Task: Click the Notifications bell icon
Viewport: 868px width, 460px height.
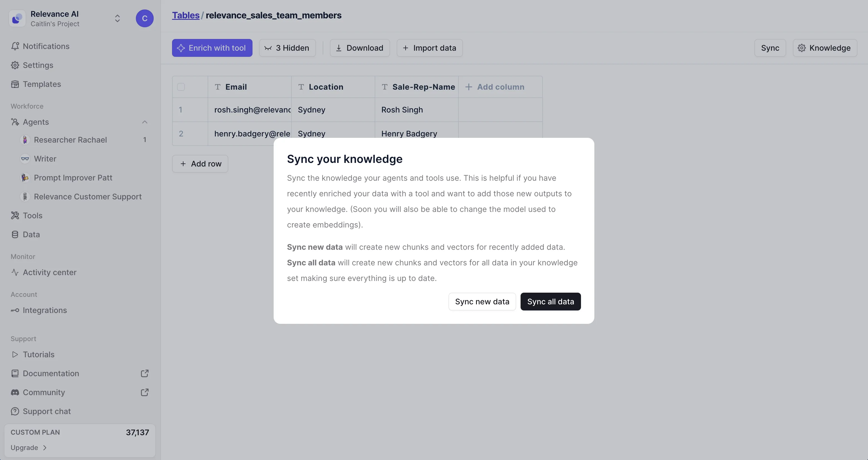Action: click(x=15, y=46)
